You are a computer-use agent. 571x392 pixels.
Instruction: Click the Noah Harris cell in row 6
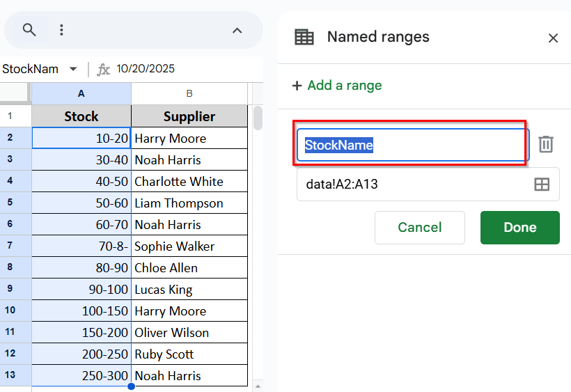point(189,224)
